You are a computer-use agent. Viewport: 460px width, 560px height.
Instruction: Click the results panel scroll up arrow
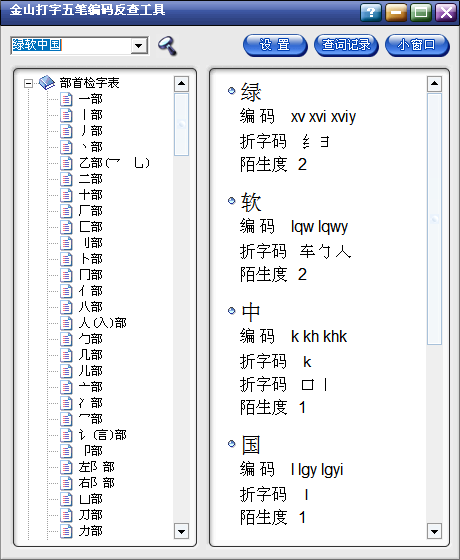pyautogui.click(x=434, y=84)
